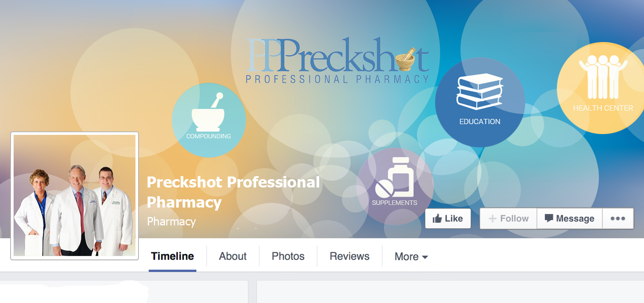
Task: Open the pharmacists profile picture
Action: (75, 196)
